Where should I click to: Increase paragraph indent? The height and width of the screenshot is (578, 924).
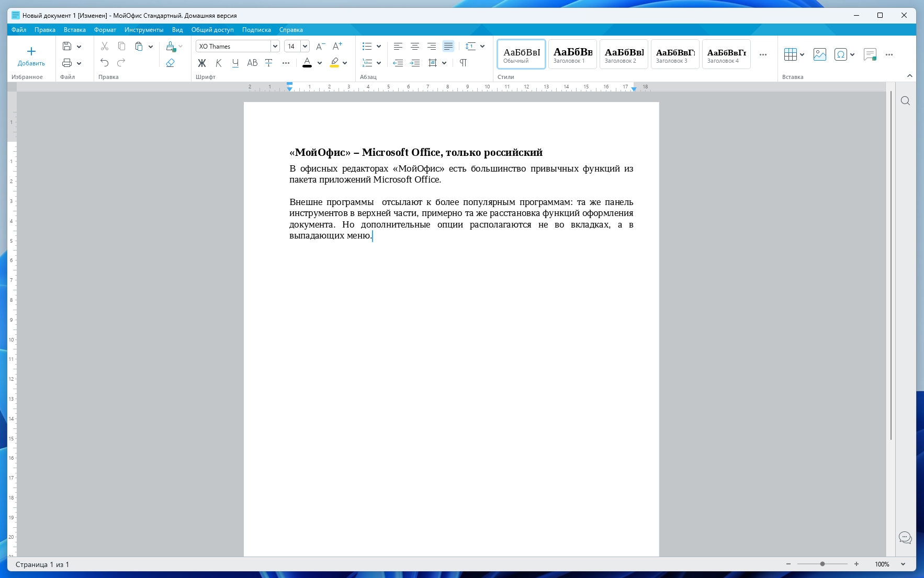point(415,63)
